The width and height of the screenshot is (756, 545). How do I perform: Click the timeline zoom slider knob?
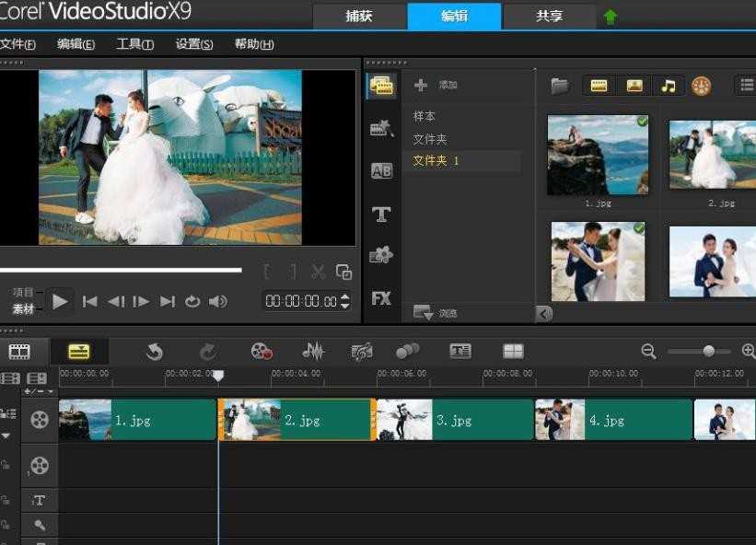click(709, 351)
